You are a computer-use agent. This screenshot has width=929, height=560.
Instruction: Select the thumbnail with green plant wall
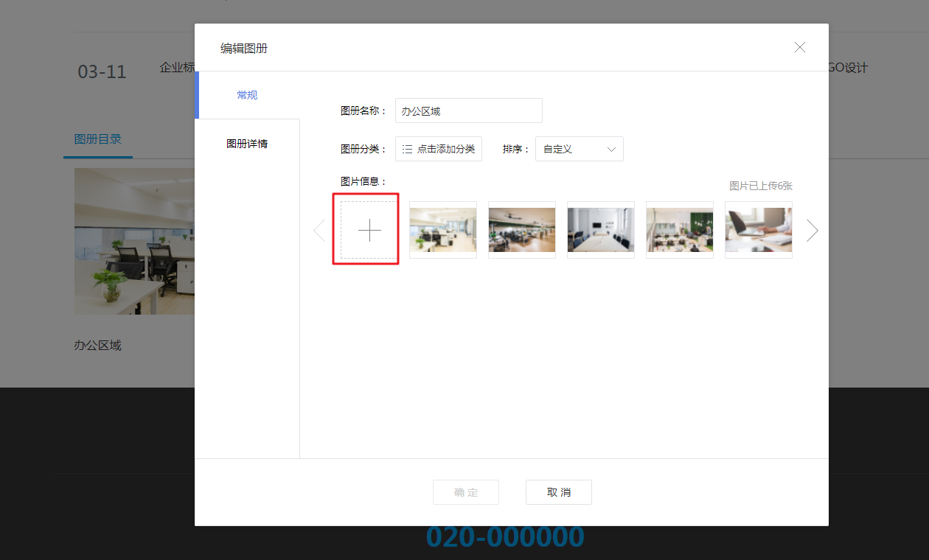tap(680, 230)
